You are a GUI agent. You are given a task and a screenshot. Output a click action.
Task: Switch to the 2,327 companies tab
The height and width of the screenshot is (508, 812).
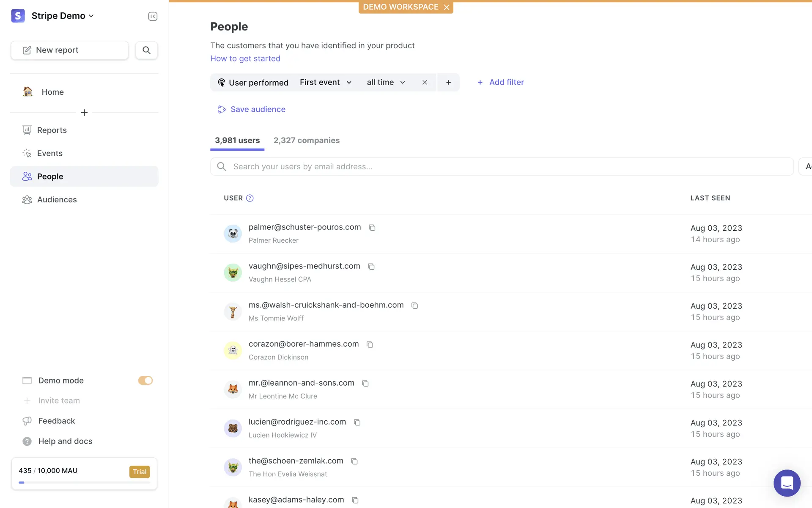(306, 141)
